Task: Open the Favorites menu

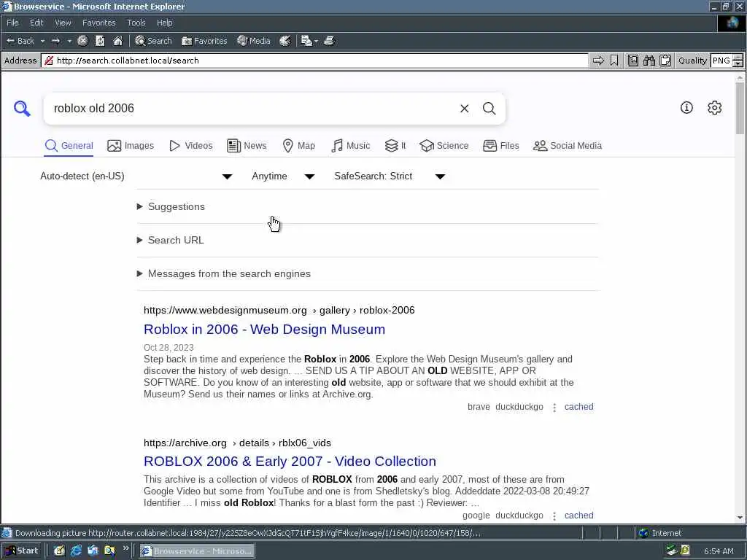Action: tap(98, 23)
